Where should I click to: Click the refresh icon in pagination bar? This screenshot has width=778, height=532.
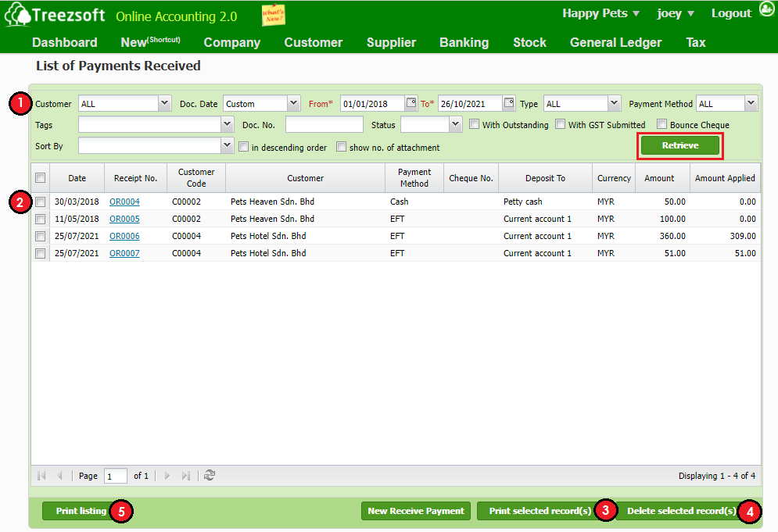[209, 475]
